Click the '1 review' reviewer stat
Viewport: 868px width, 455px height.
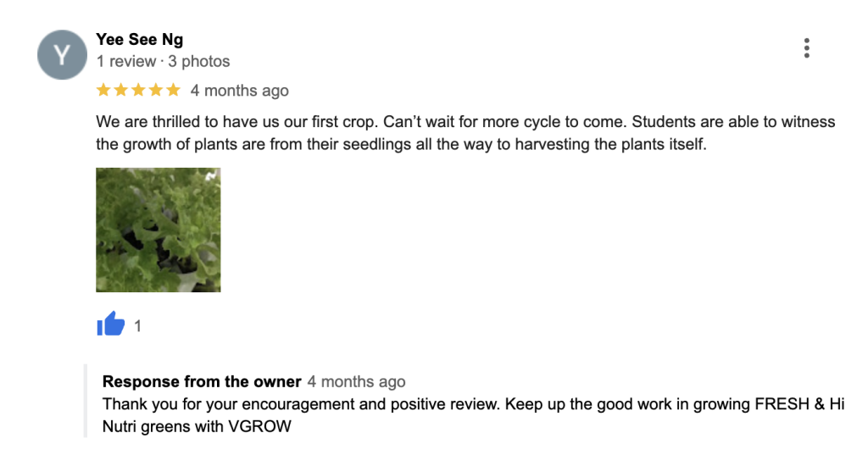pos(125,61)
